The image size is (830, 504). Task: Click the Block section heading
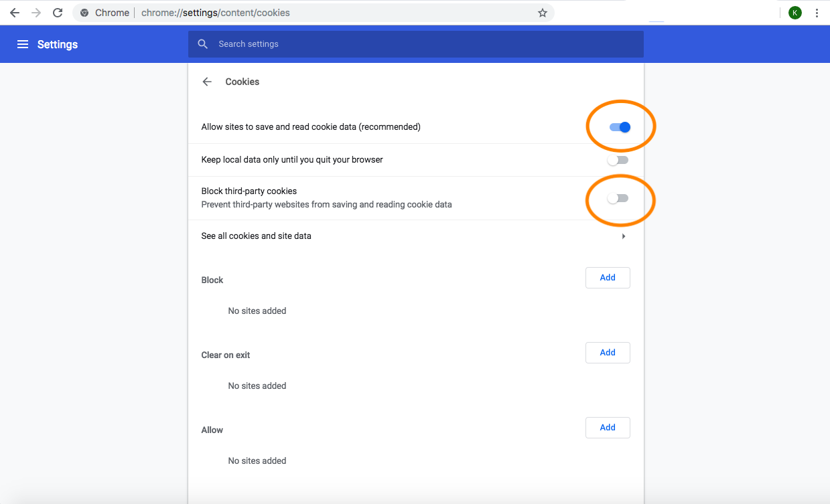[212, 280]
